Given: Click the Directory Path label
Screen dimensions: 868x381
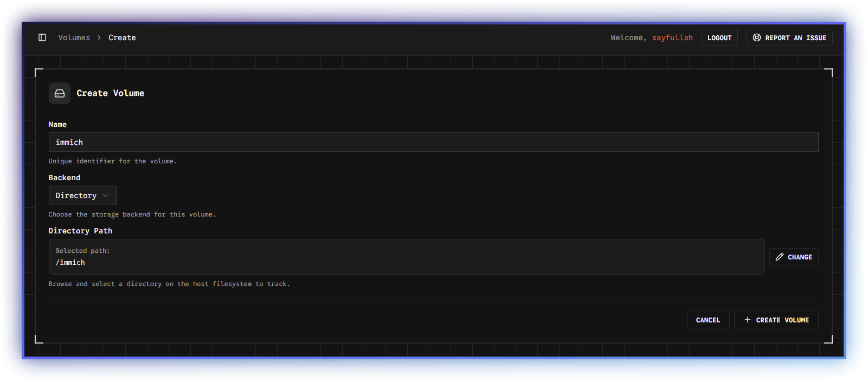Looking at the screenshot, I should pyautogui.click(x=80, y=231).
